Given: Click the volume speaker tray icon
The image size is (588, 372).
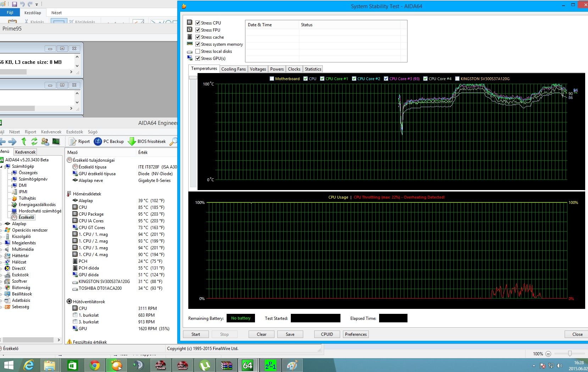Looking at the screenshot, I should coord(560,366).
